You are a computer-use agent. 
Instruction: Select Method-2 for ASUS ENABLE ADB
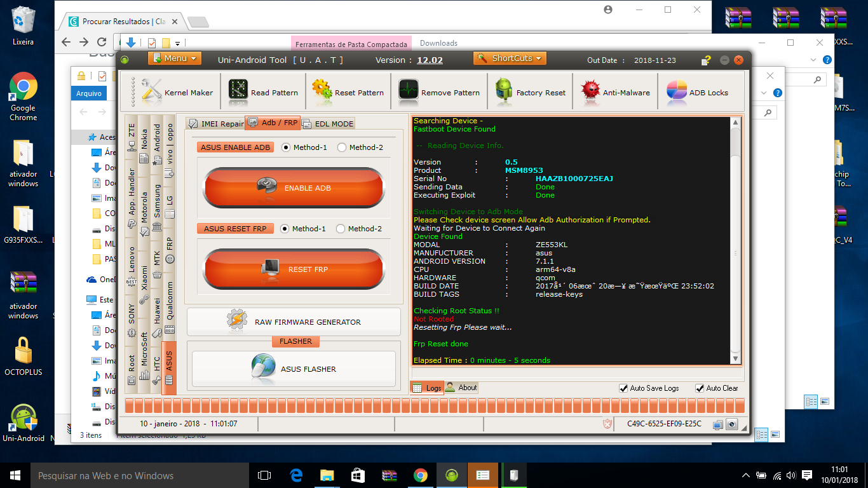(x=360, y=147)
